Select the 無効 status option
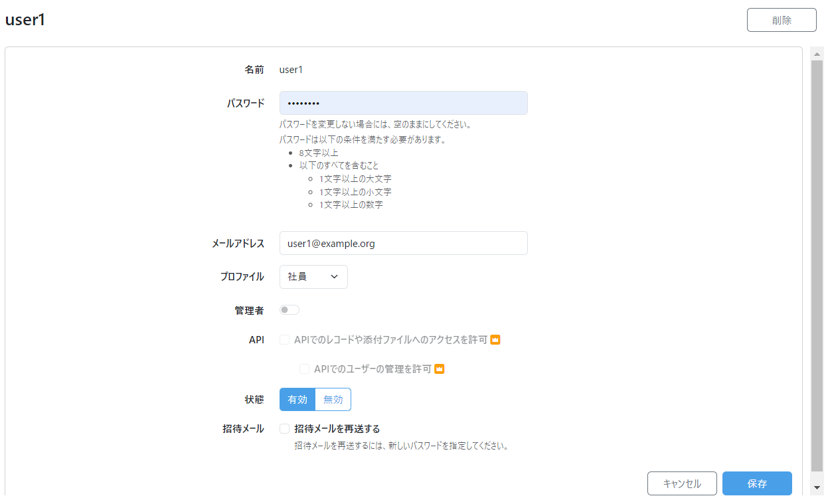828x504 pixels. tap(333, 399)
